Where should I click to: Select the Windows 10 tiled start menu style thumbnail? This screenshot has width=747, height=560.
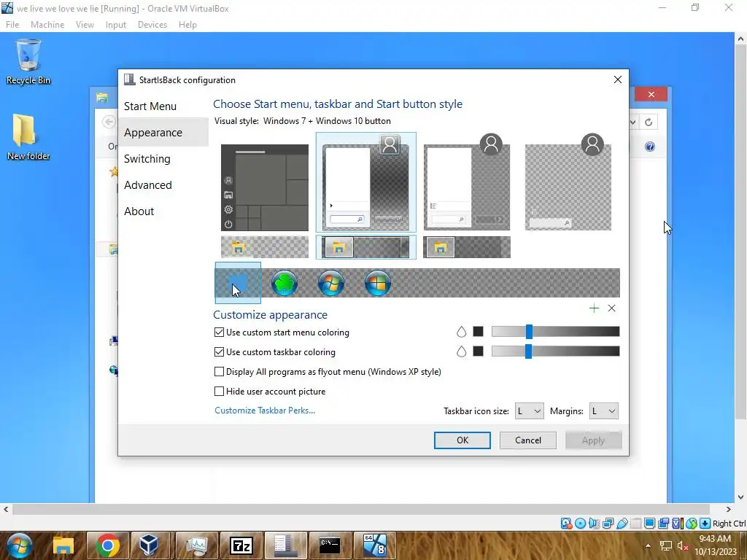pos(264,187)
